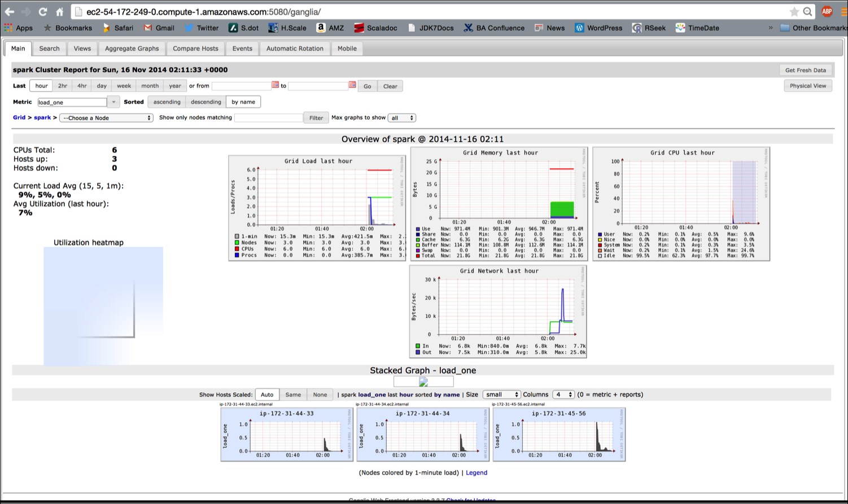Open the Compare Hosts tab
The height and width of the screenshot is (504, 848).
[195, 49]
